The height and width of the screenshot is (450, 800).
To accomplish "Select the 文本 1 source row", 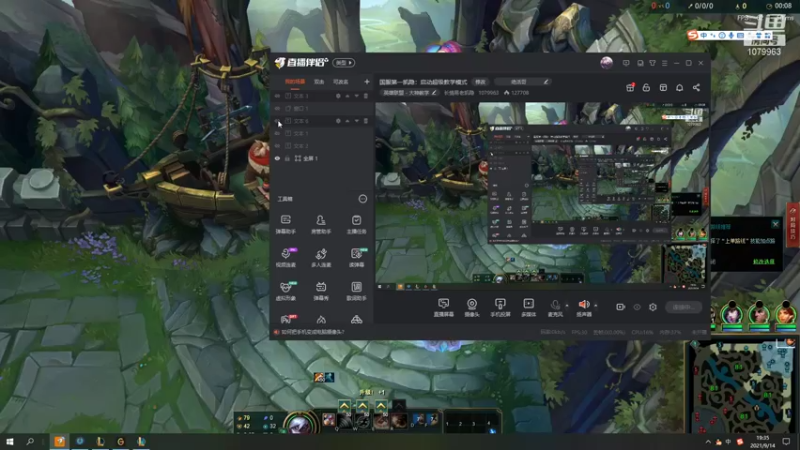I will (x=322, y=133).
